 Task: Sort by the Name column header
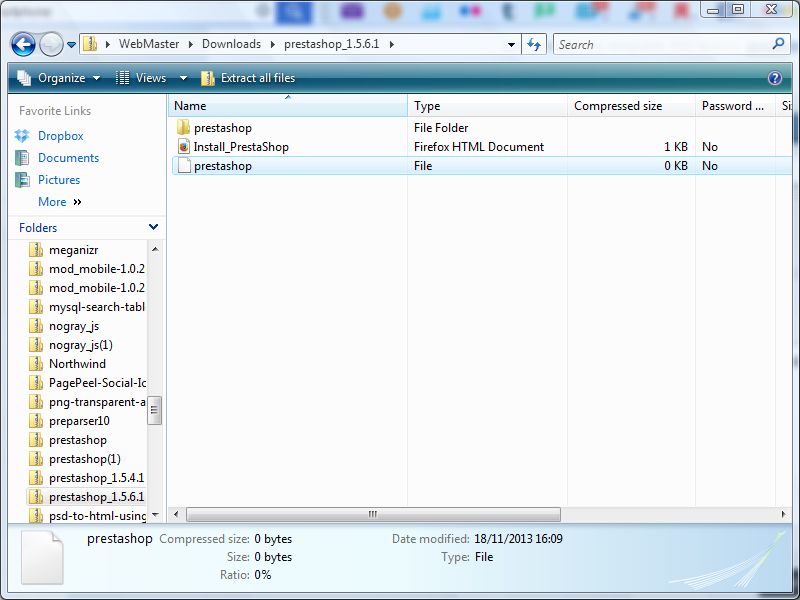tap(288, 106)
